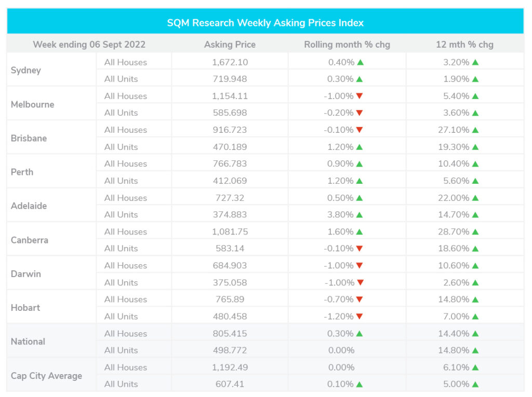Select the red down arrow beside -0.20%
Image resolution: width=532 pixels, height=397 pixels.
pos(360,113)
